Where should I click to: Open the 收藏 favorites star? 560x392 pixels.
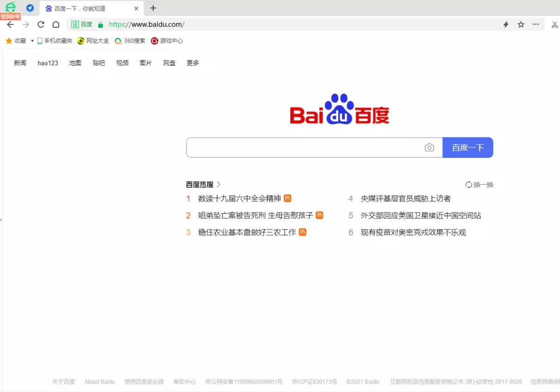16,41
